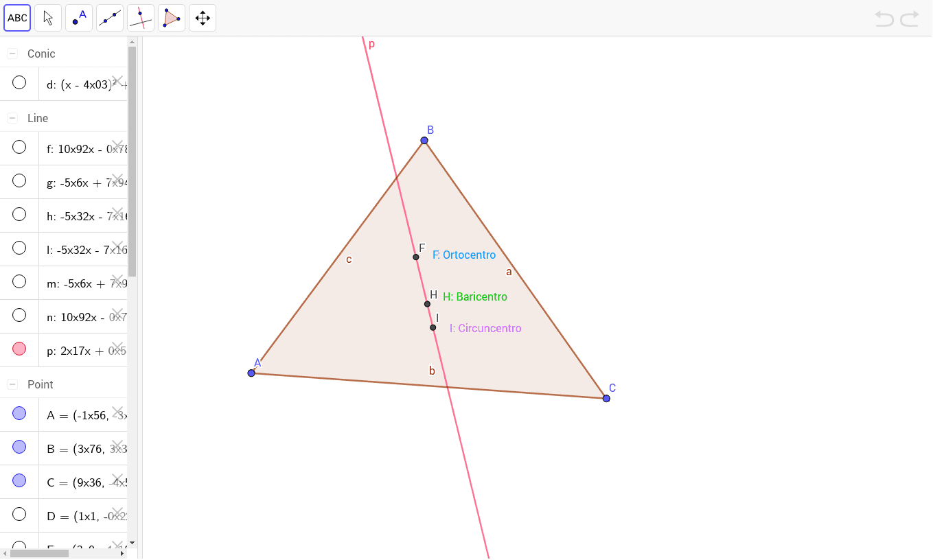Show line n via its visibility circle
This screenshot has width=933, height=560.
pyautogui.click(x=19, y=315)
